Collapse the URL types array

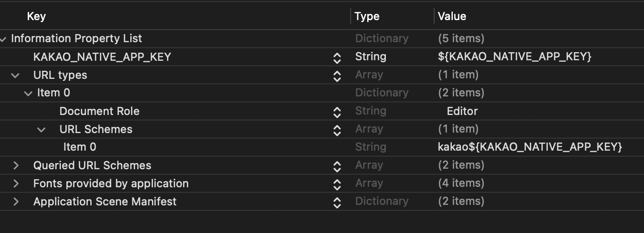tap(16, 75)
